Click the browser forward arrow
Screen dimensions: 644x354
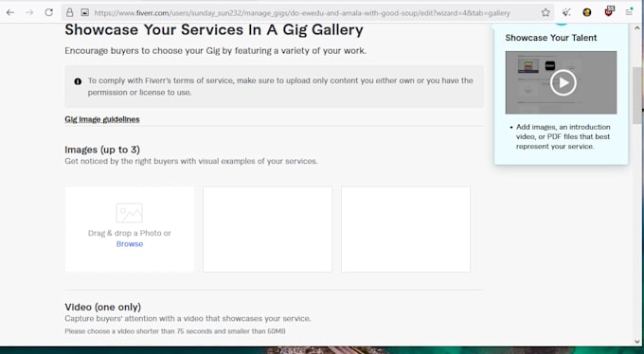[x=29, y=12]
